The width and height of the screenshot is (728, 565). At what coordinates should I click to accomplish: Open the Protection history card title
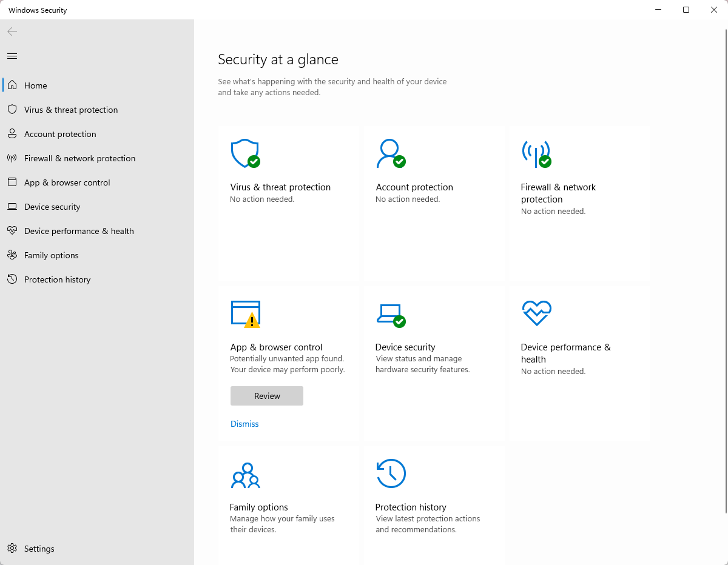point(411,507)
